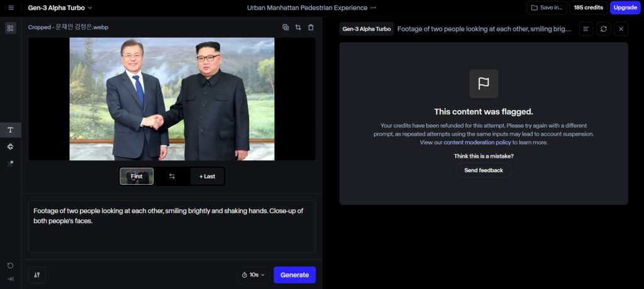Click the uploaded handshake image preview
This screenshot has height=289, width=644.
[172, 99]
